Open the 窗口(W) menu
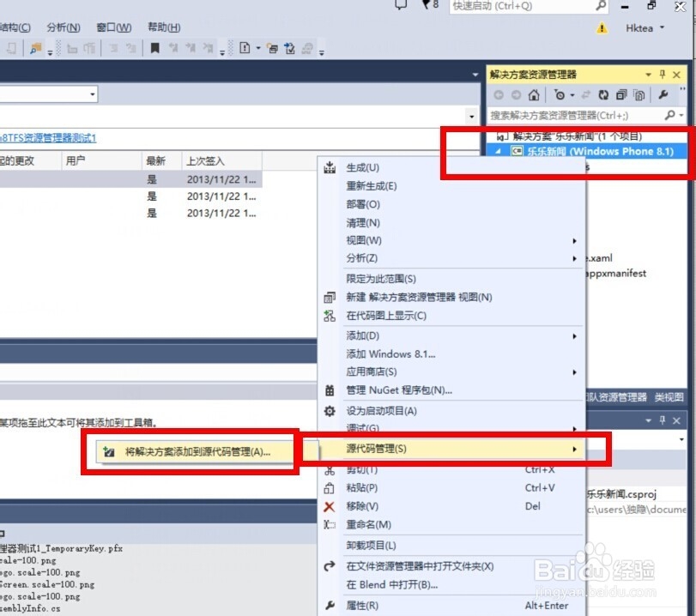Viewport: 696px width, 616px height. 114,27
